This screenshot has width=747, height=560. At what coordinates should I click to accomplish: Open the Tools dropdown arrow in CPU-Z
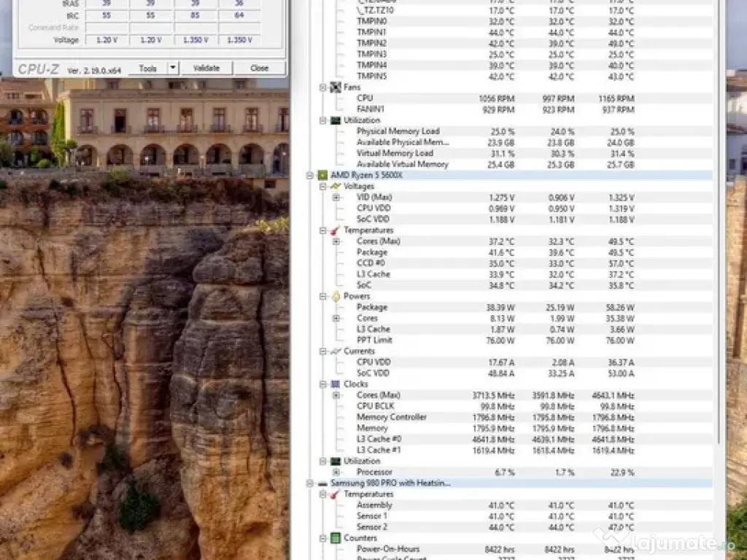[172, 68]
